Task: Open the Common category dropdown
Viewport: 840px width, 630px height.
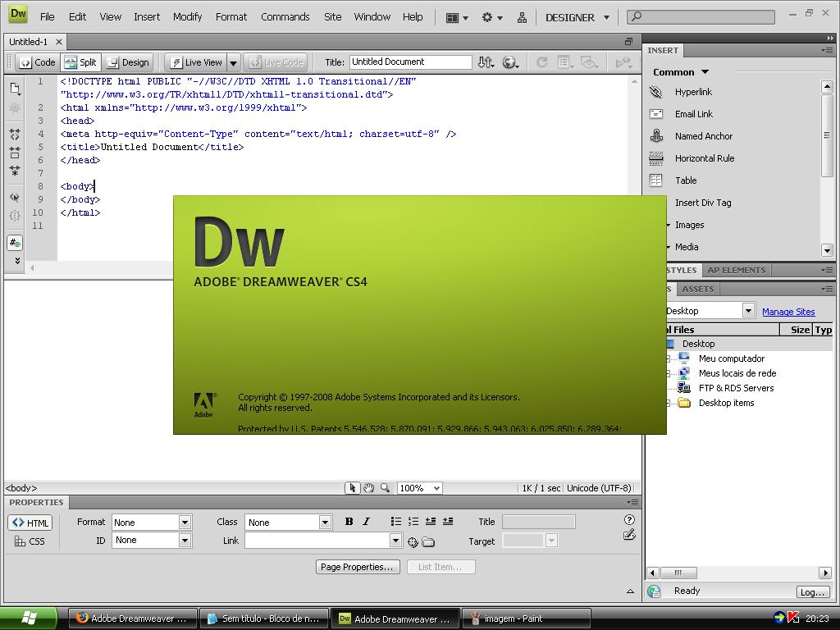Action: [681, 72]
